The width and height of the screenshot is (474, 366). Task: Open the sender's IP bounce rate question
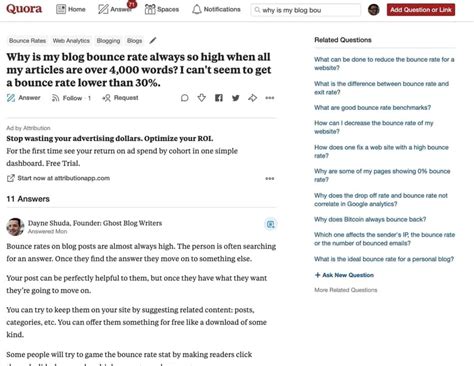[x=384, y=239]
